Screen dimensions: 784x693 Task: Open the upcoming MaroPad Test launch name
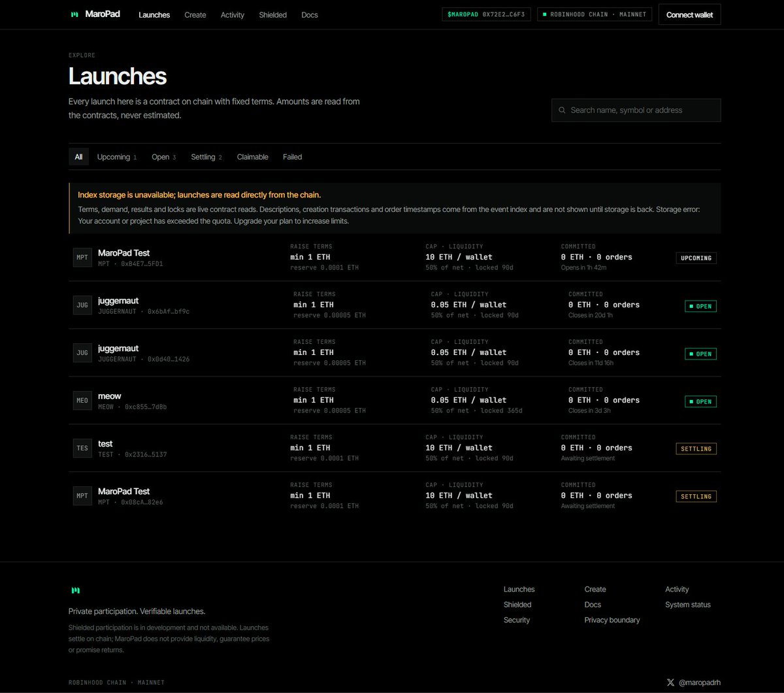point(124,253)
